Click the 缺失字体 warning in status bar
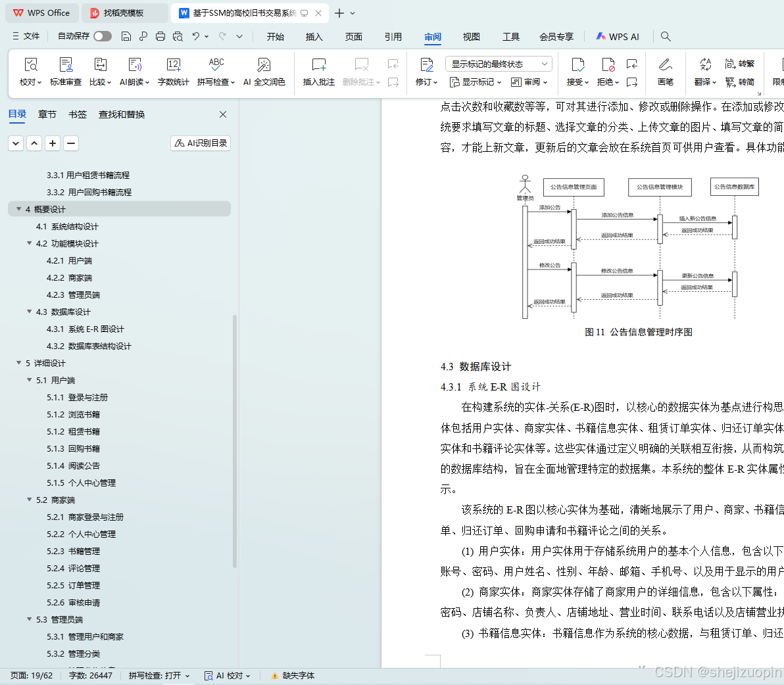Viewport: 784px width, 685px height. (x=293, y=676)
